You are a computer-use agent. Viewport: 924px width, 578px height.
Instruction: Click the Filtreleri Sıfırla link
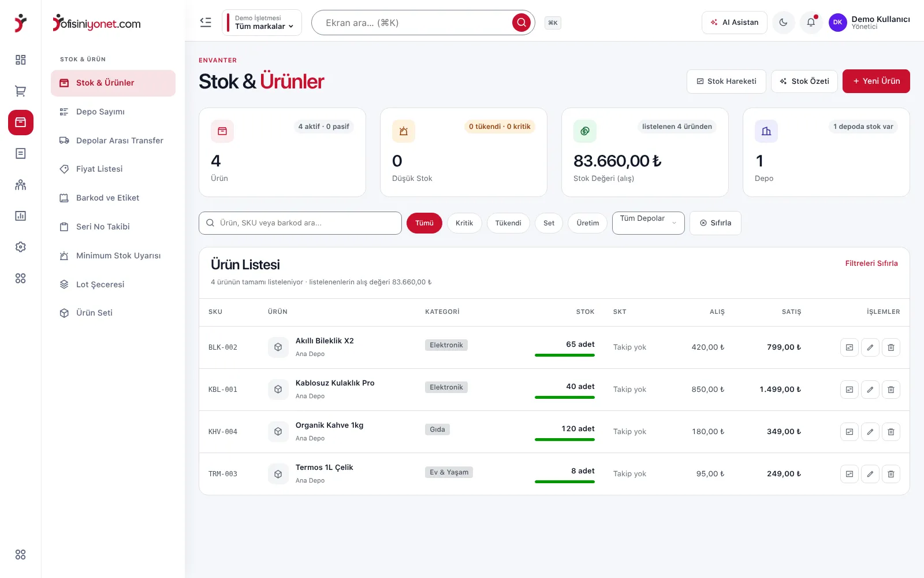(871, 264)
